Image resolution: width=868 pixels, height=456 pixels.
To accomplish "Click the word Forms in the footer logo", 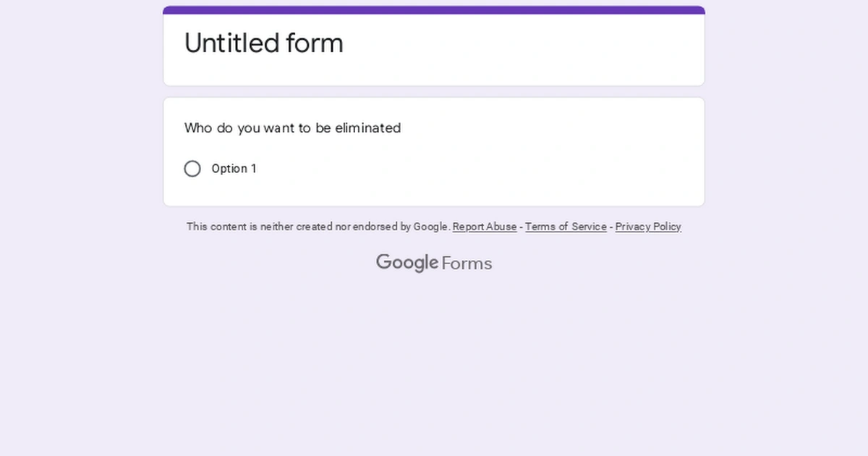I will coord(467,263).
